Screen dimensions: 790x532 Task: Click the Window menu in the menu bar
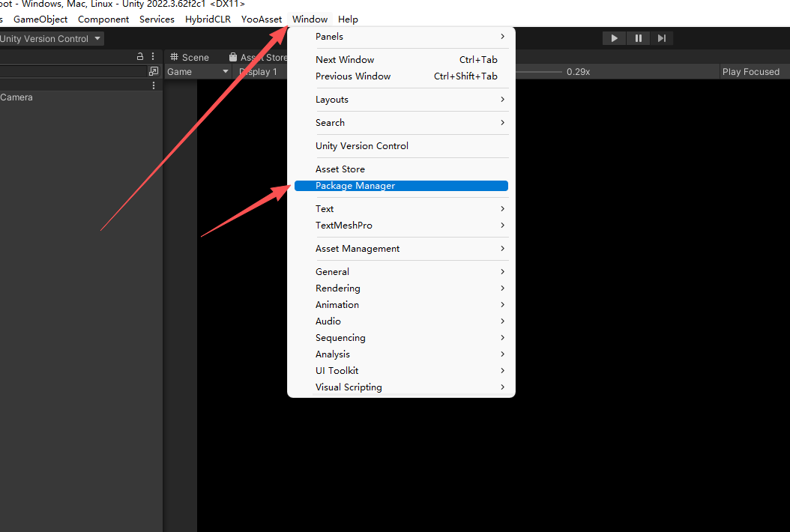pyautogui.click(x=310, y=19)
